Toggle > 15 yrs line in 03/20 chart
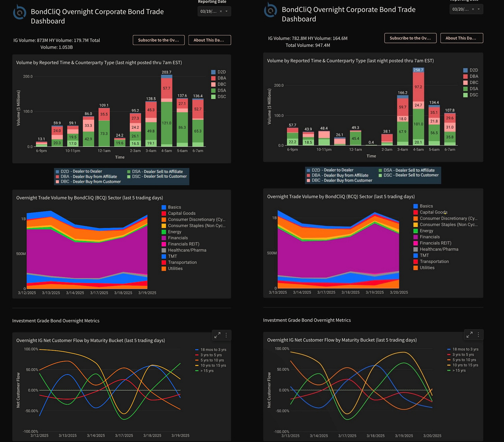504x442 pixels. (457, 370)
